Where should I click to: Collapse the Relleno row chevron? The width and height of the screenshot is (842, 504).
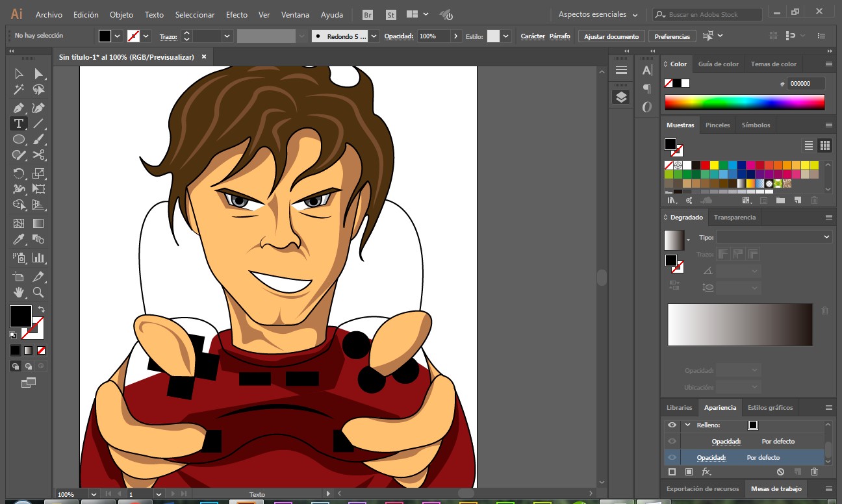pyautogui.click(x=687, y=425)
